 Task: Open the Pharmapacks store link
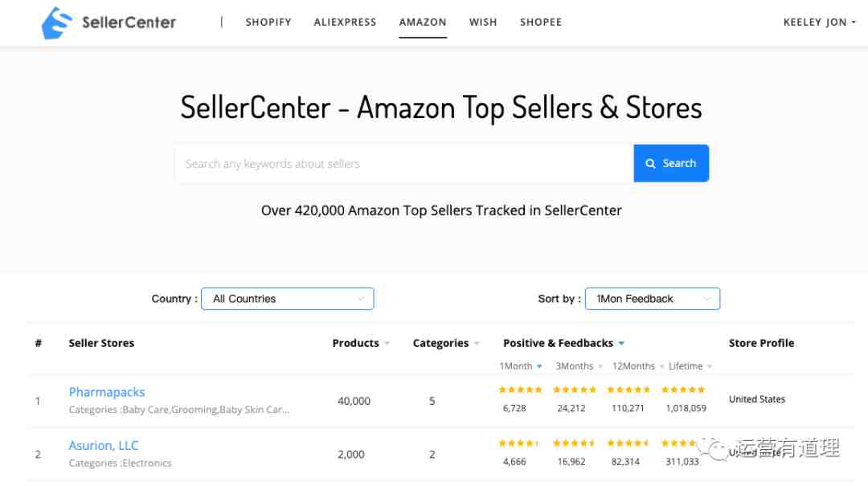click(x=107, y=392)
